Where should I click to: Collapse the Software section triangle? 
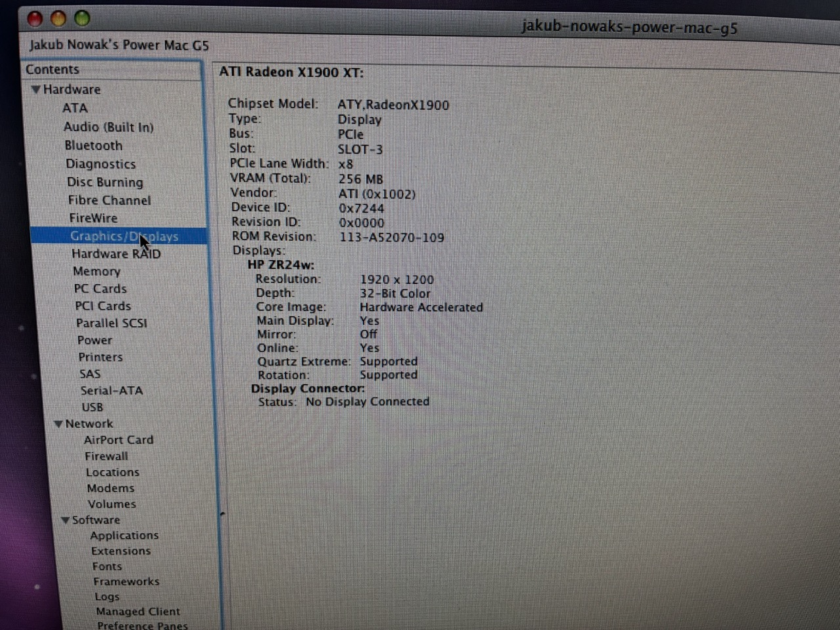click(65, 520)
